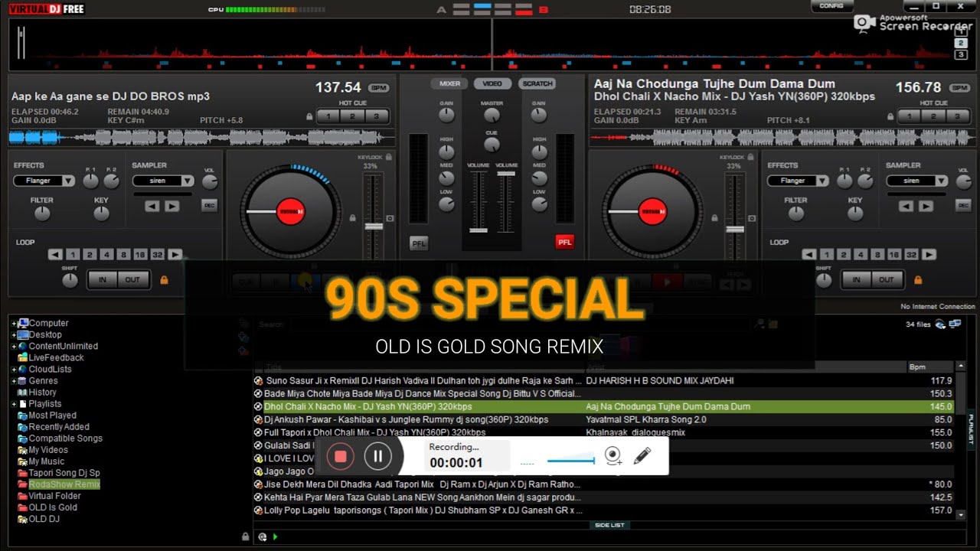Image resolution: width=980 pixels, height=551 pixels.
Task: Click the webcam icon in the recorder bar
Action: [613, 456]
